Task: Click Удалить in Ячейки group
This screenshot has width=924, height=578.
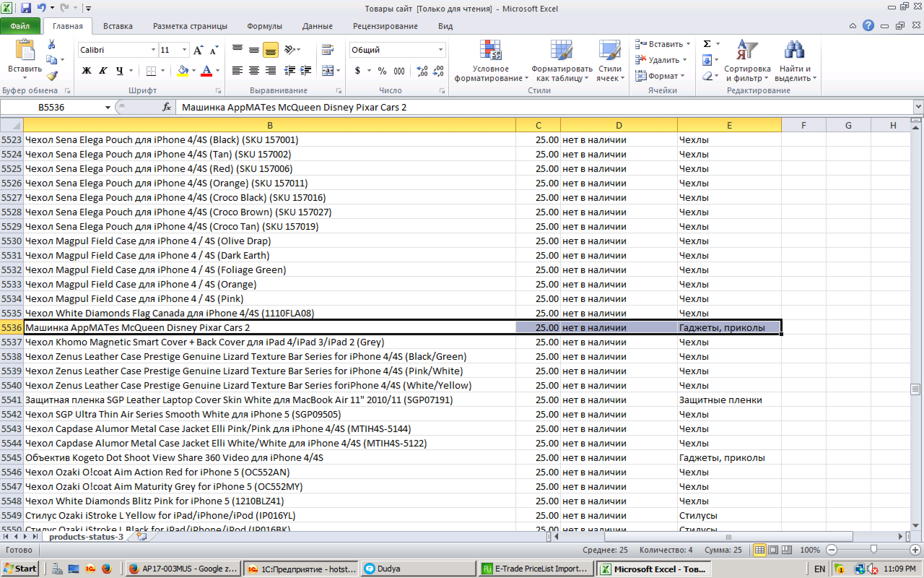Action: coord(661,60)
